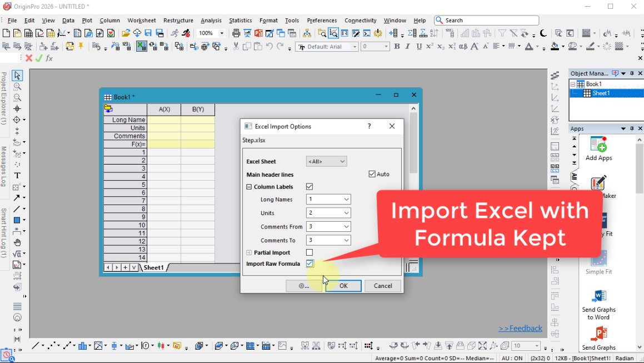Expand the Partial Import section
This screenshot has height=363, width=644.
click(249, 252)
